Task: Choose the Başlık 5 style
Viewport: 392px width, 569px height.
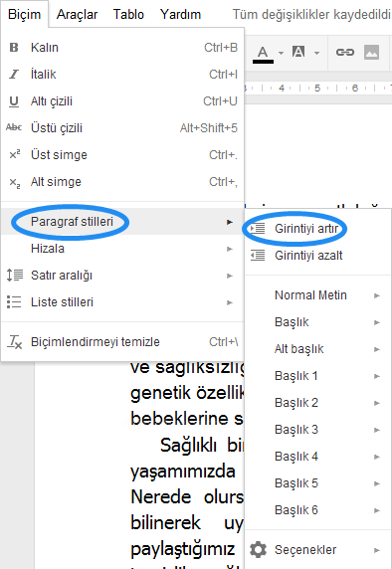Action: (x=318, y=483)
